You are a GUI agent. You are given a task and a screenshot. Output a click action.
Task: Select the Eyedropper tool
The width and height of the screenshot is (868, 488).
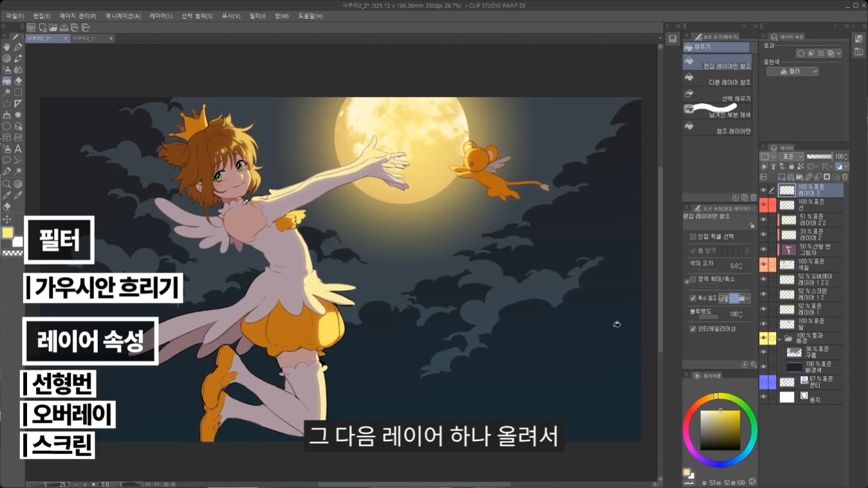coord(6,195)
